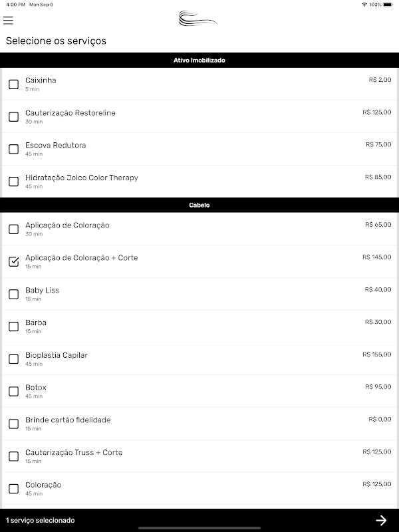
Task: Enable Escova Redutora checkbox
Action: coord(13,149)
